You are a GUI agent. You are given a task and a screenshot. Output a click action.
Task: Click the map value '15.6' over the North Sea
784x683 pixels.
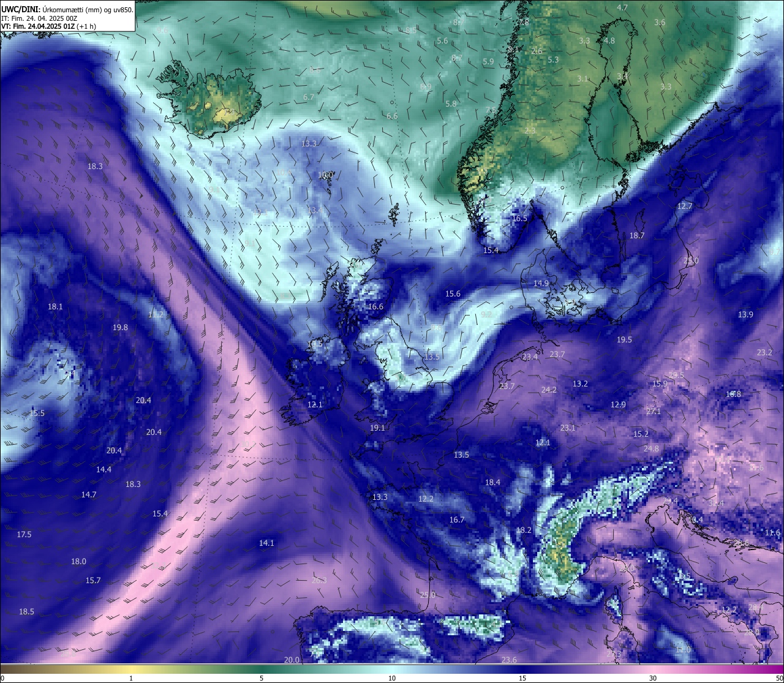coord(453,294)
